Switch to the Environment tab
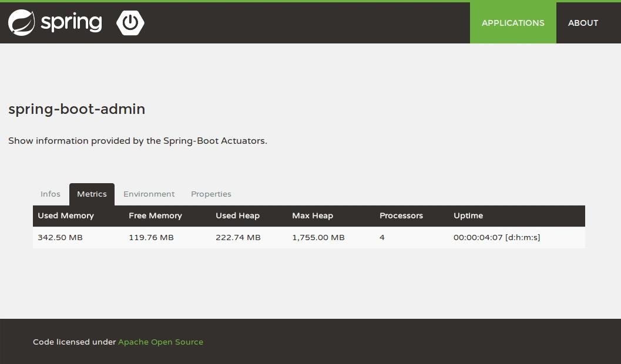The image size is (621, 364). [149, 194]
